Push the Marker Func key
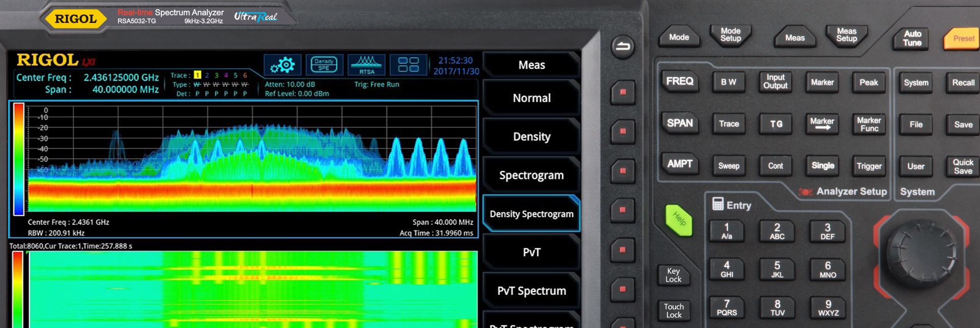 pos(869,124)
